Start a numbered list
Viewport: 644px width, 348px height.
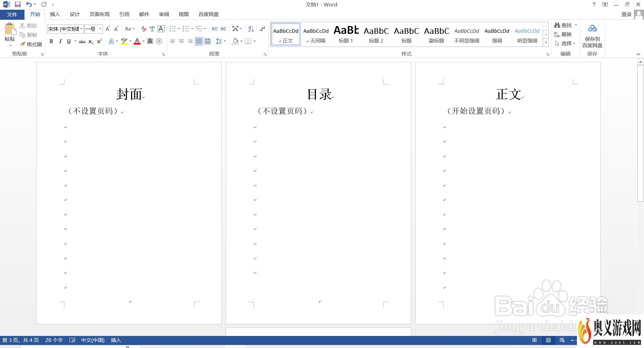(x=186, y=29)
